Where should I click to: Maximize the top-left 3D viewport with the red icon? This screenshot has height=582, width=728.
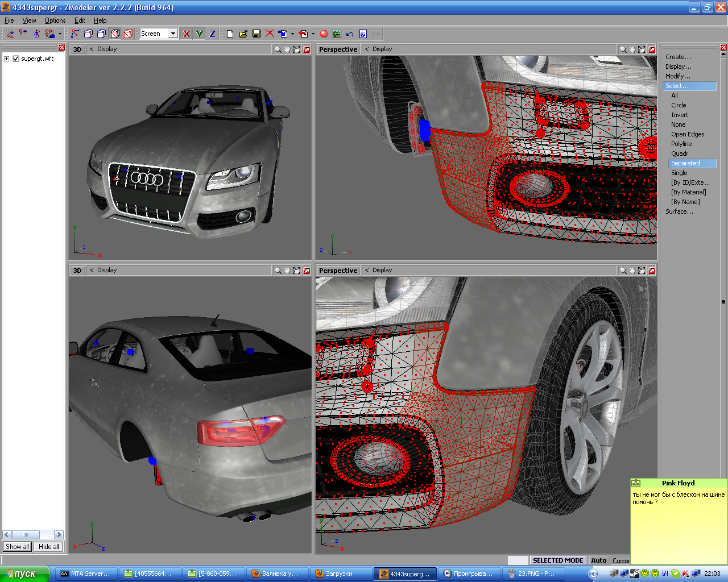(307, 49)
